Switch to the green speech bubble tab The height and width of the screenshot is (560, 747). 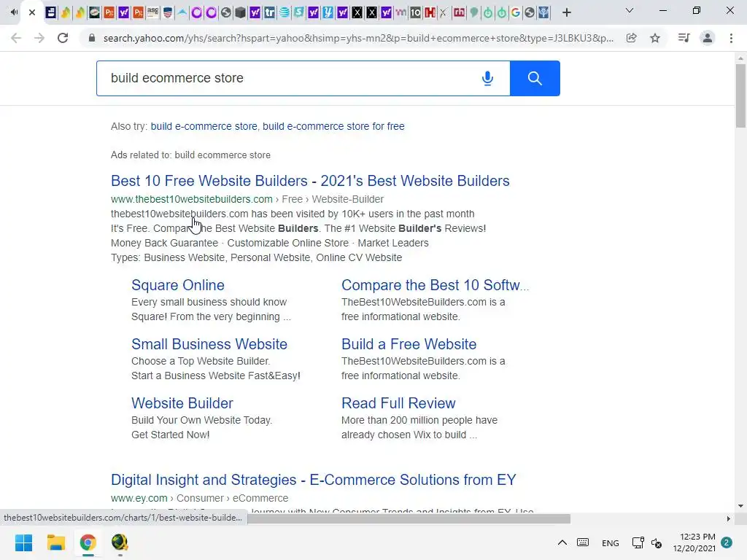(x=473, y=12)
